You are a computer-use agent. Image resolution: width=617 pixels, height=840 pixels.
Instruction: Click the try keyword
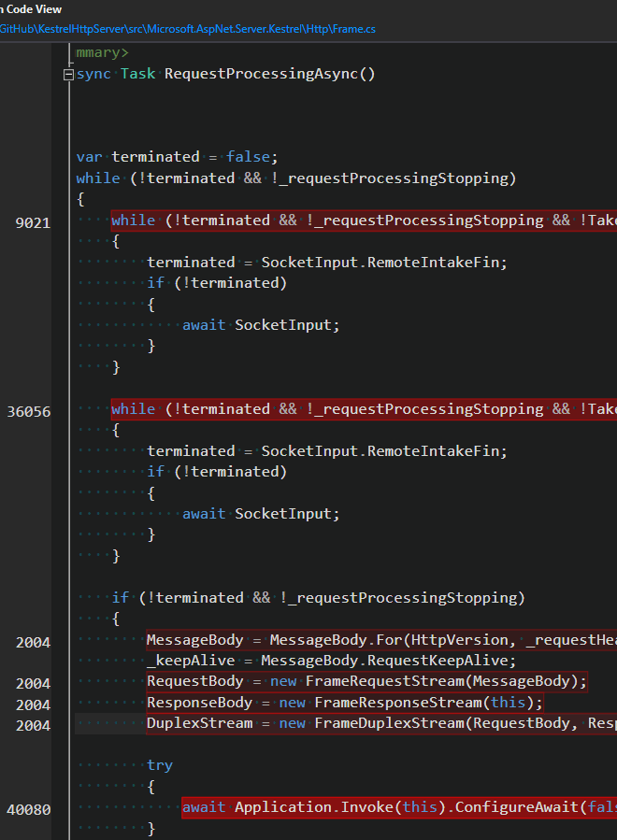click(160, 765)
